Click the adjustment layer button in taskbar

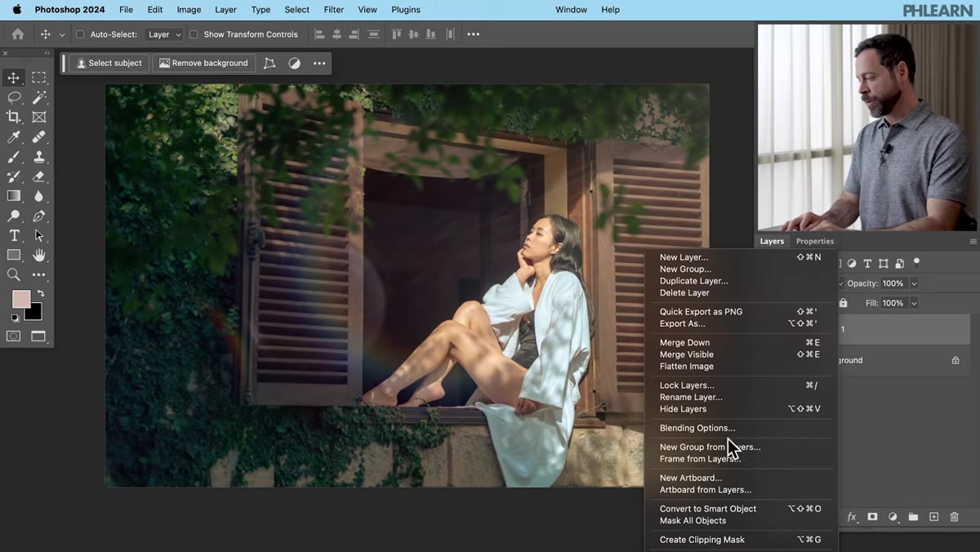coord(295,63)
